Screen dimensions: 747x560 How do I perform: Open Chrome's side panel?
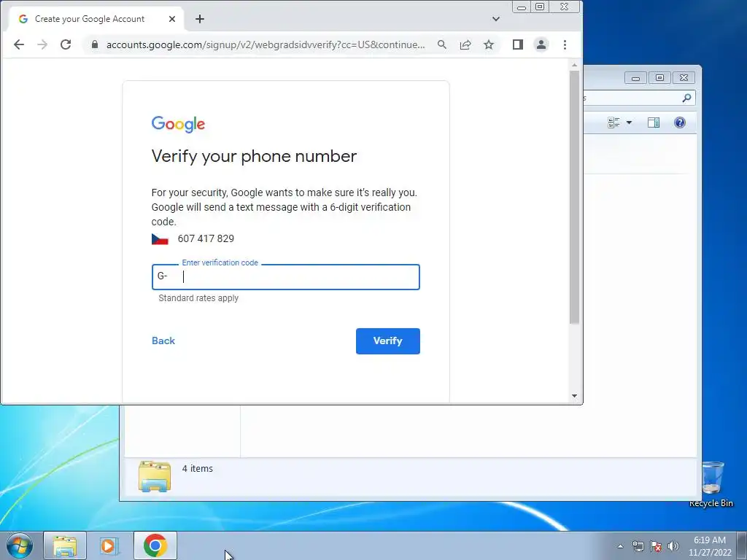click(x=518, y=44)
